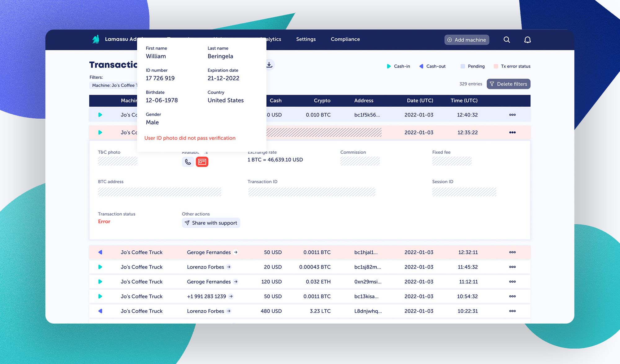Click the search magnifier icon
This screenshot has width=620, height=364.
point(507,40)
